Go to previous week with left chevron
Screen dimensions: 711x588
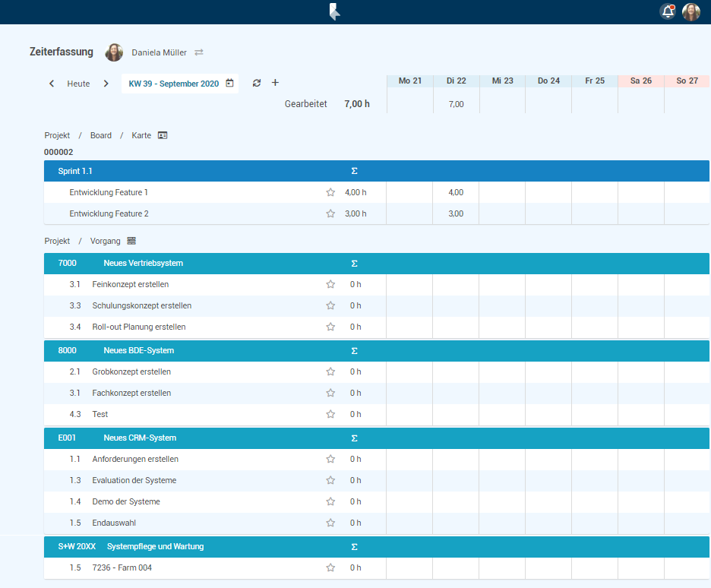point(52,84)
